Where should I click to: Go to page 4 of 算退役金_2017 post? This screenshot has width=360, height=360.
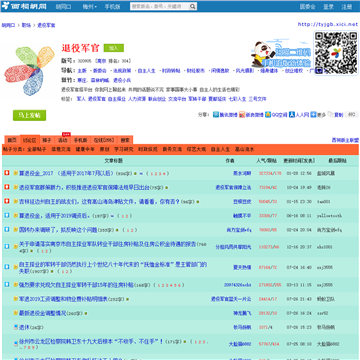click(164, 174)
